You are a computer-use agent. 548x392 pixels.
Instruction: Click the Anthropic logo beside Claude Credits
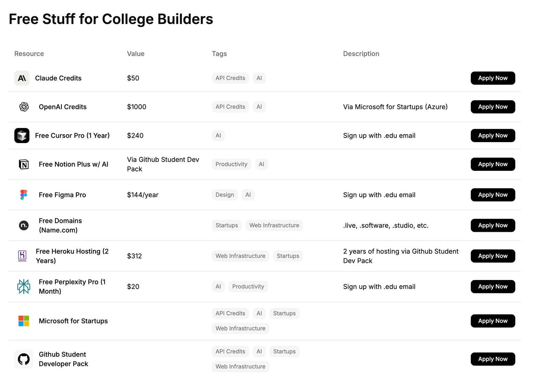click(22, 78)
